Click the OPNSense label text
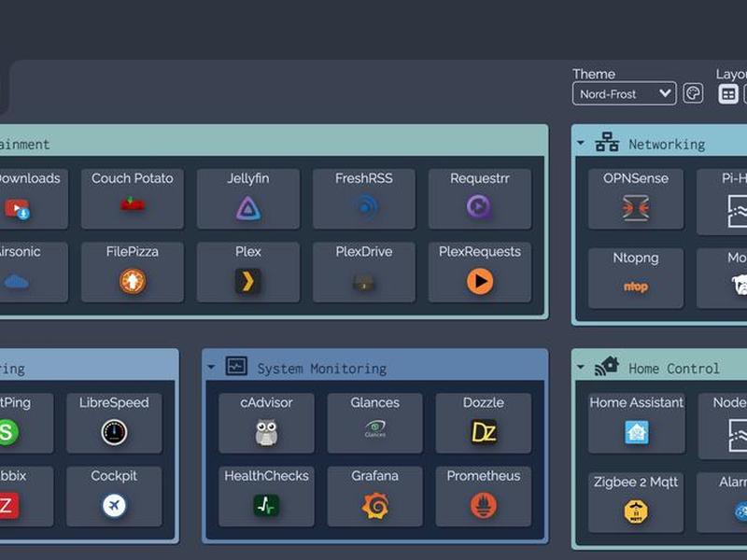 636,178
